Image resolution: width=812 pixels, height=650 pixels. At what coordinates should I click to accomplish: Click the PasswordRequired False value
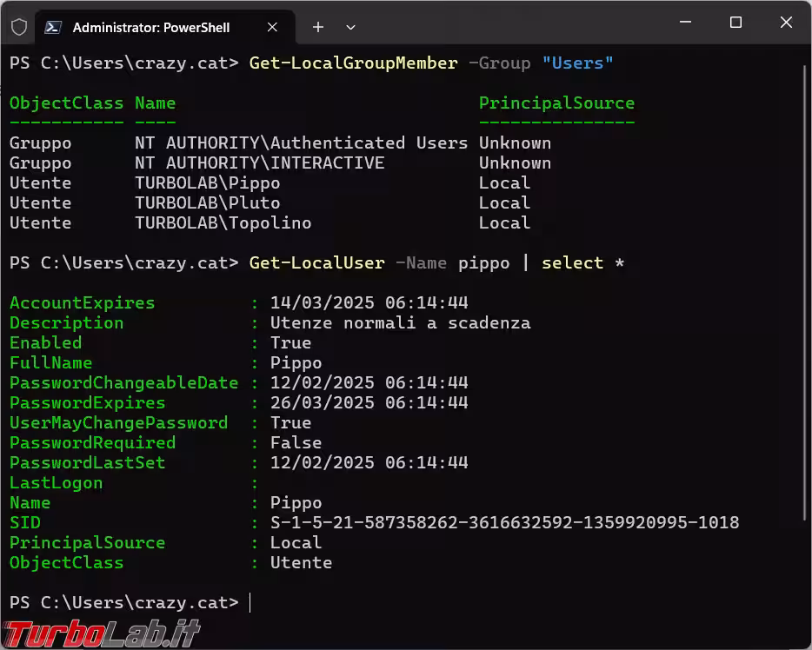coord(296,442)
